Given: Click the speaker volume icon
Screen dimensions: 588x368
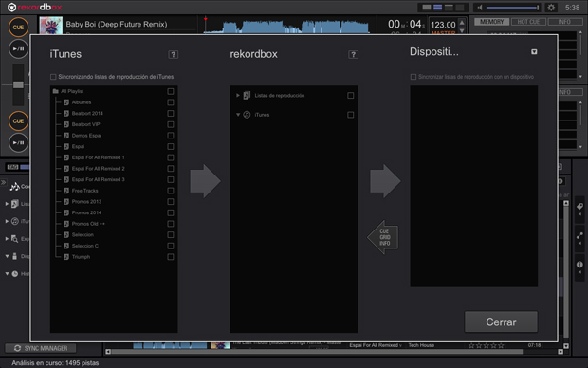Looking at the screenshot, I should (480, 8).
